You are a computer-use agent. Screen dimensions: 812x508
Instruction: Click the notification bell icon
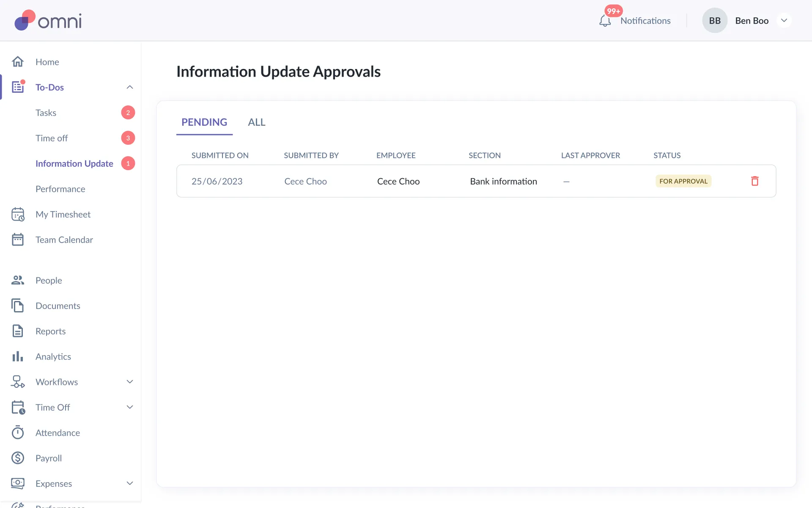point(605,21)
